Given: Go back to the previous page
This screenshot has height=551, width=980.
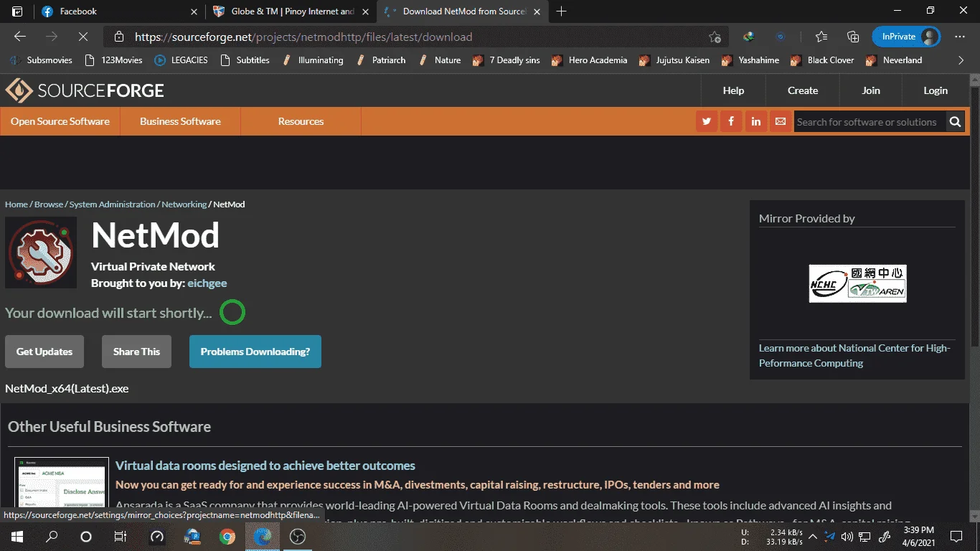Looking at the screenshot, I should coord(20,37).
